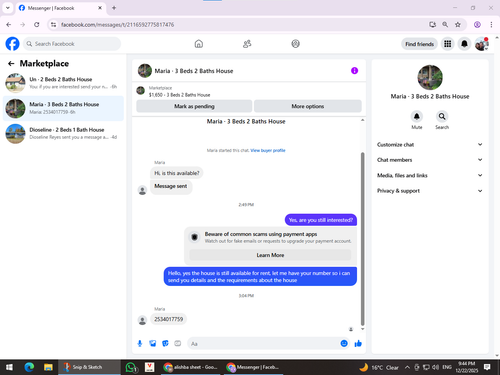
Task: Open the install app icon in address bar
Action: pos(432,24)
